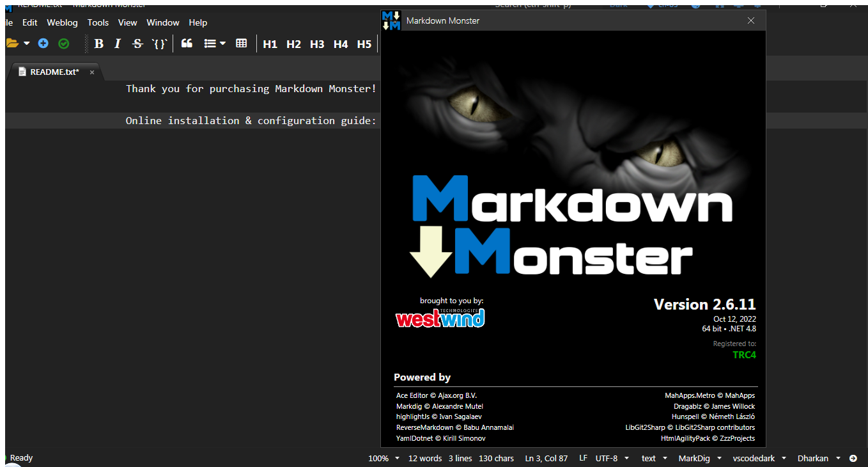The width and height of the screenshot is (868, 467).
Task: Click the Ready status text
Action: (21, 458)
